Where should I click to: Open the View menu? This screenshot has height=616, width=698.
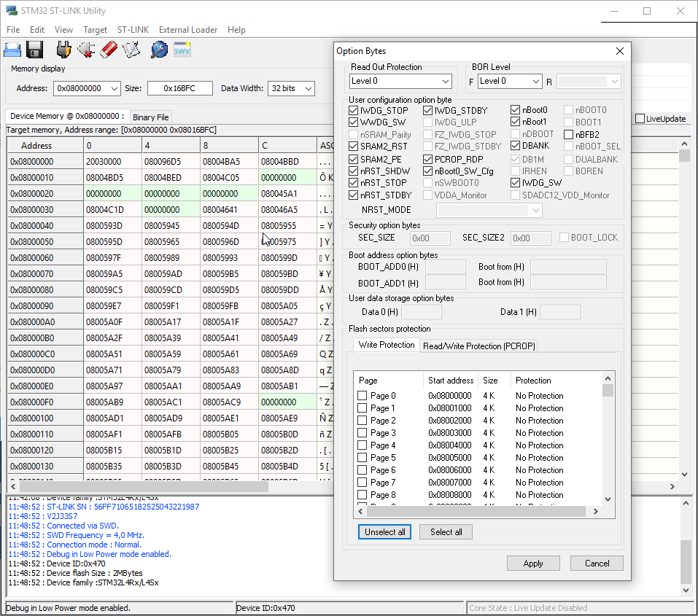[63, 30]
